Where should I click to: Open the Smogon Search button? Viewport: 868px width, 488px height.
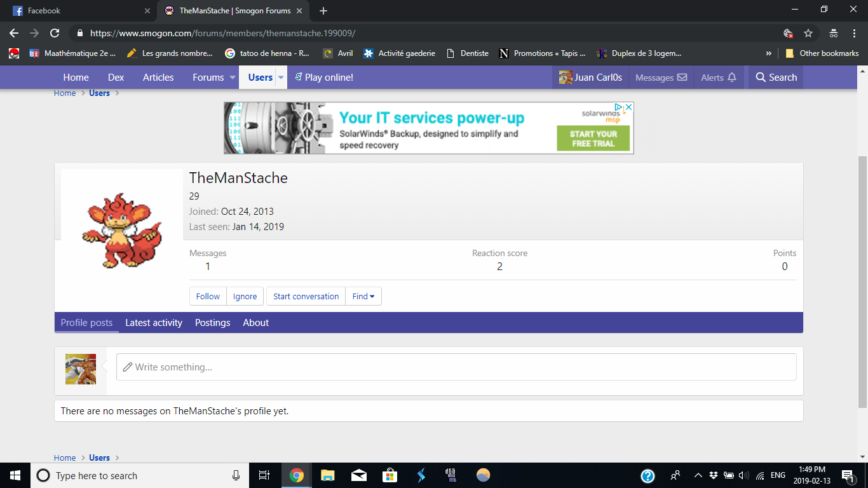tap(776, 78)
